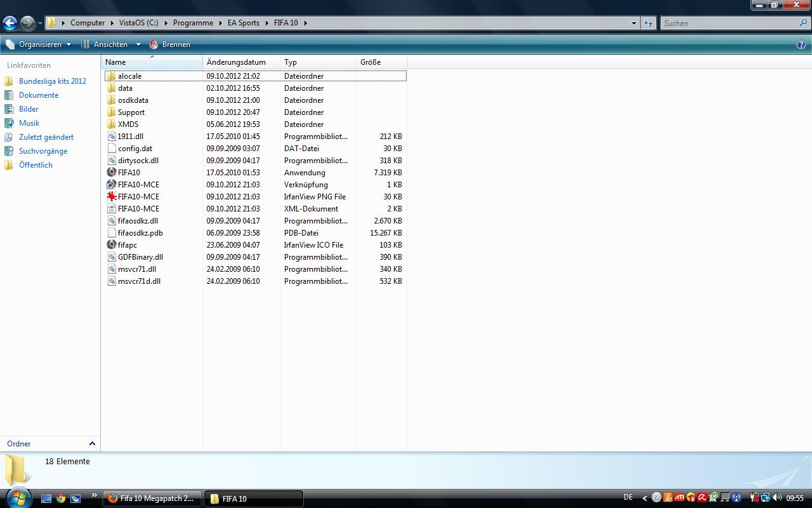Screen dimensions: 812x508
Task: Open Zuletzt geändert favorite link
Action: 46,137
